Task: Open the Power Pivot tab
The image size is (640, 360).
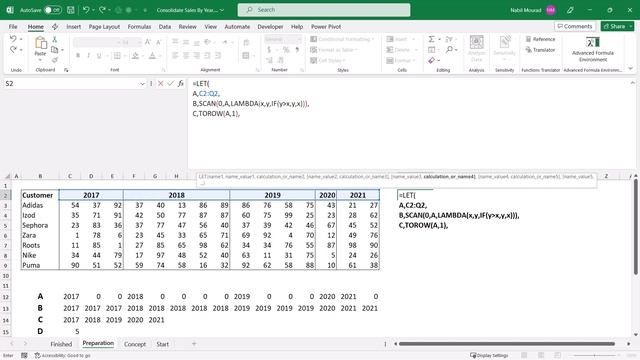Action: pyautogui.click(x=326, y=27)
